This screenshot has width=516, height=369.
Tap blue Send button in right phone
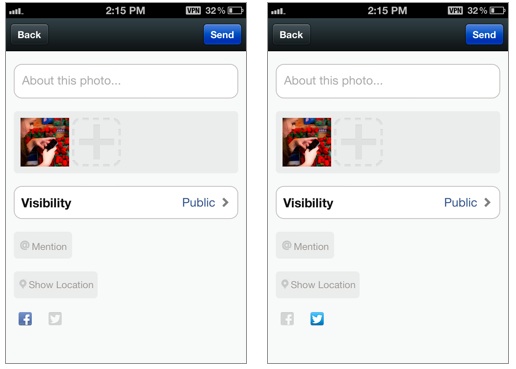484,34
